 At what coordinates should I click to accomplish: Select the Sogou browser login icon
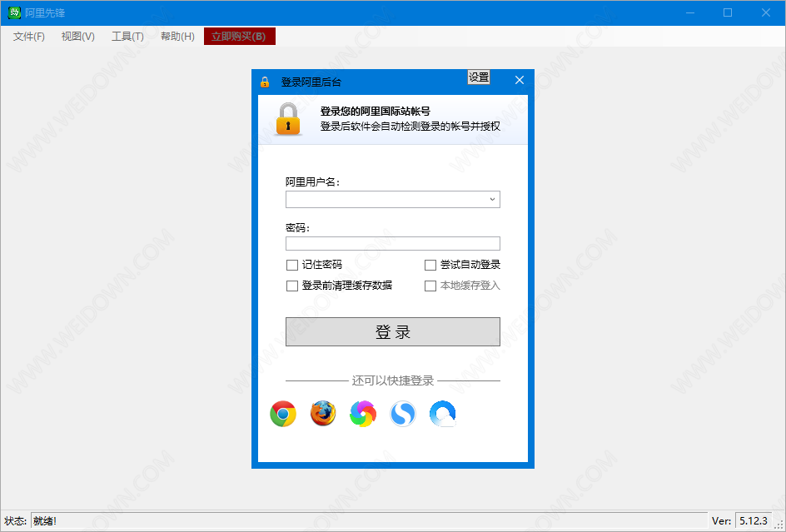tap(403, 414)
